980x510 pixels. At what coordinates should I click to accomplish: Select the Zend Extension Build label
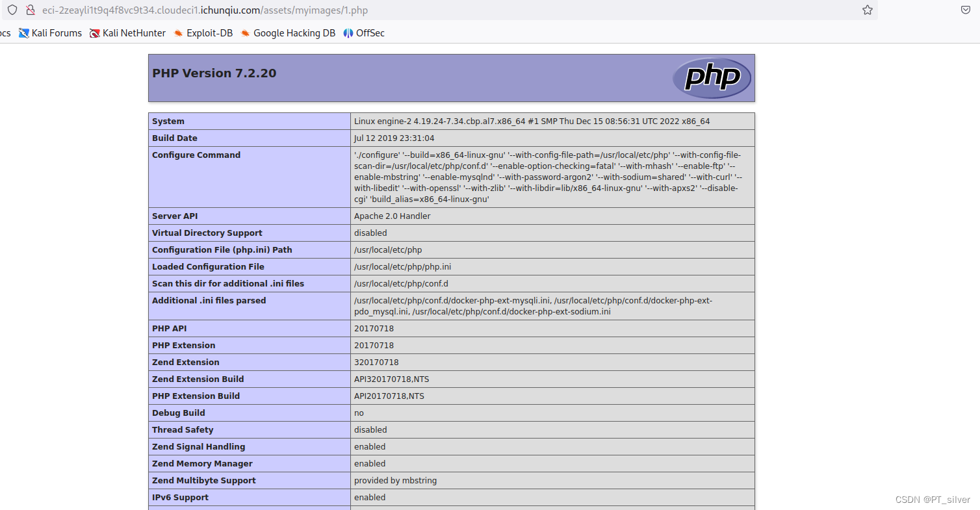click(x=198, y=379)
